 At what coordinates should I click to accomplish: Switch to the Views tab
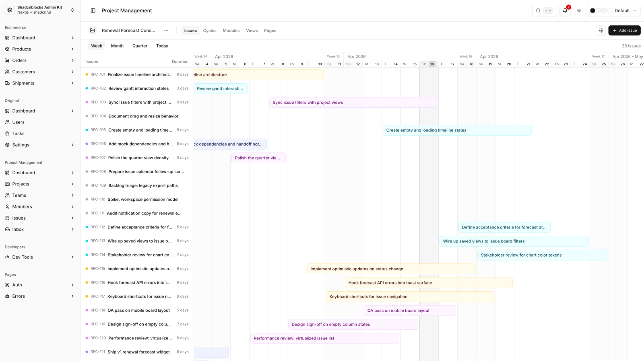click(x=252, y=31)
